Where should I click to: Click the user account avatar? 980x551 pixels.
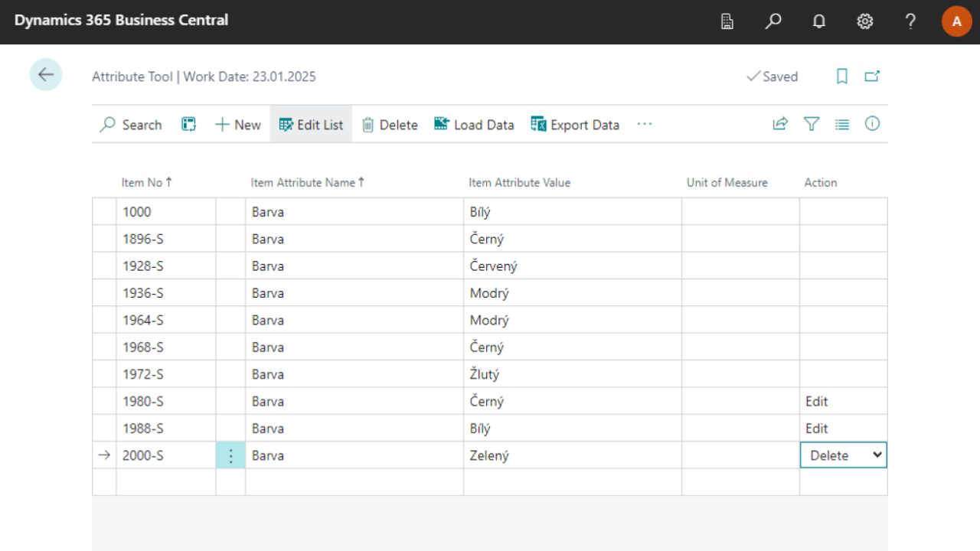tap(956, 21)
